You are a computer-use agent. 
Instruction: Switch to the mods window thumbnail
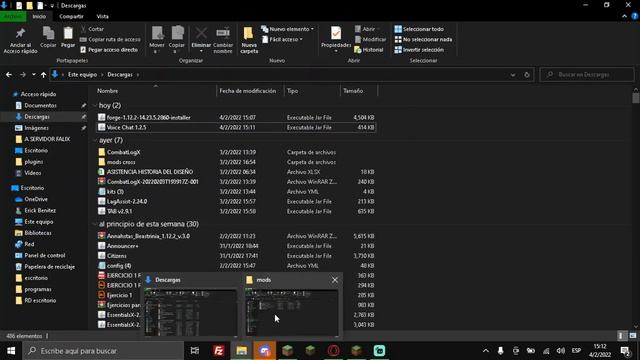291,312
